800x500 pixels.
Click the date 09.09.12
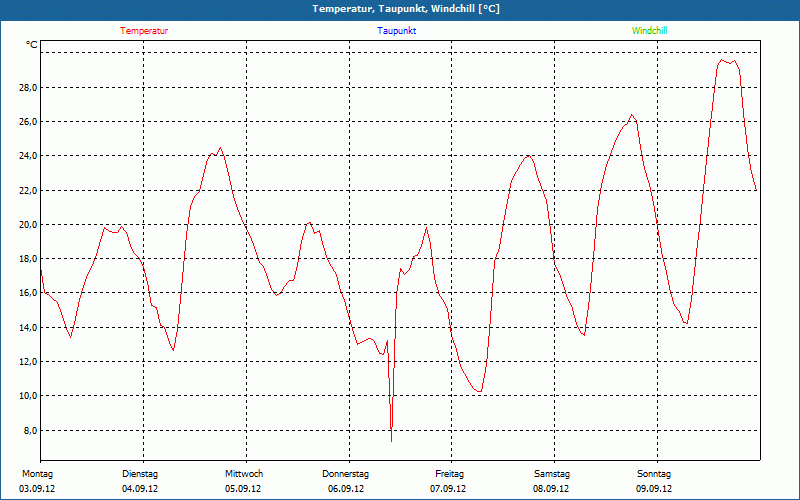point(654,489)
